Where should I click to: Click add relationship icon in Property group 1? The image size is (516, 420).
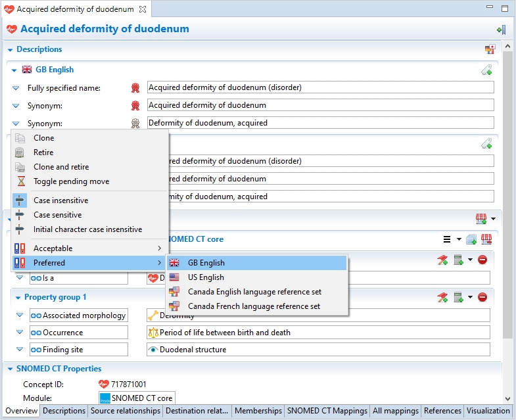[443, 297]
